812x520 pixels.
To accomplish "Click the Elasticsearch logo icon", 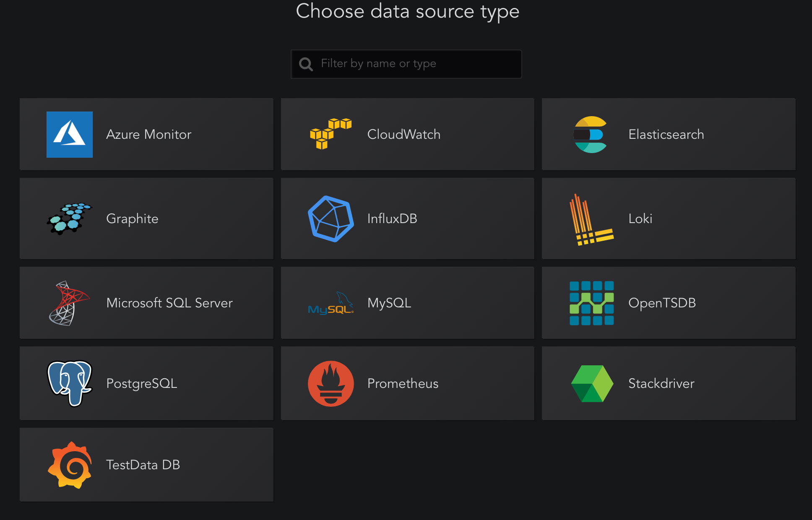I will [591, 135].
